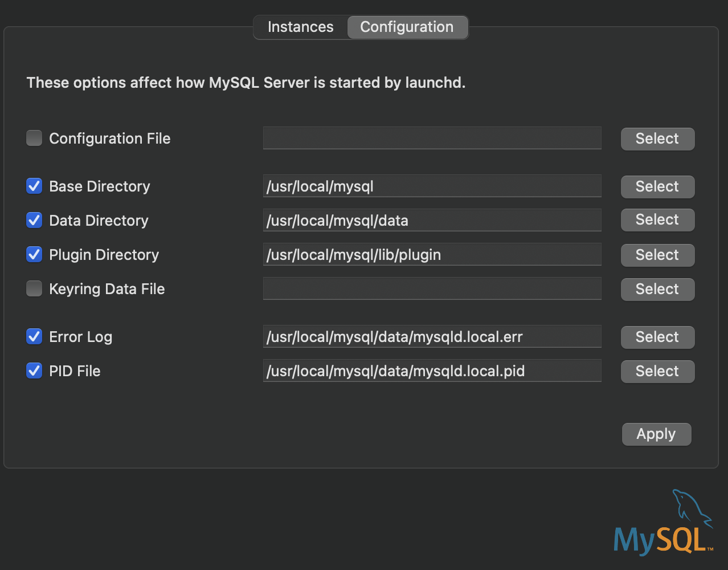728x570 pixels.
Task: Click the Configuration File path field
Action: tap(432, 138)
